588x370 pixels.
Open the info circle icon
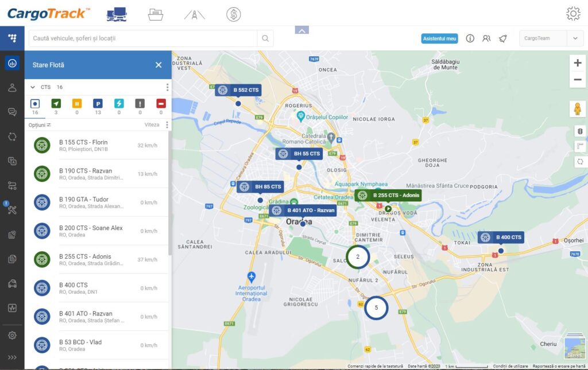[x=470, y=38]
